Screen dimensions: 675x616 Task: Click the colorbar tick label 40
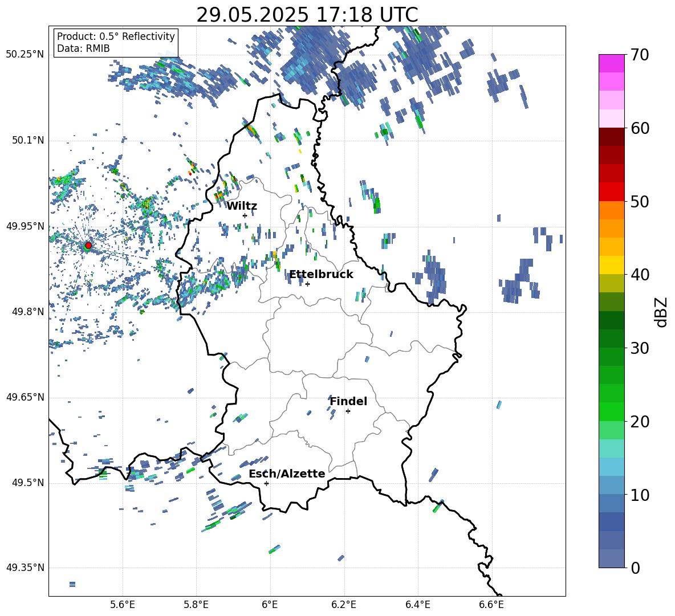640,275
